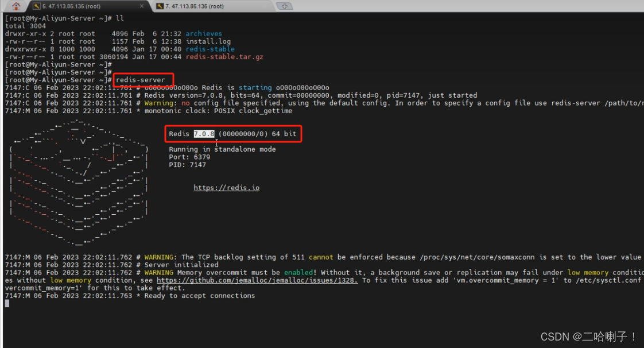The height and width of the screenshot is (348, 644).
Task: Click the redis-stable directory name
Action: click(210, 49)
